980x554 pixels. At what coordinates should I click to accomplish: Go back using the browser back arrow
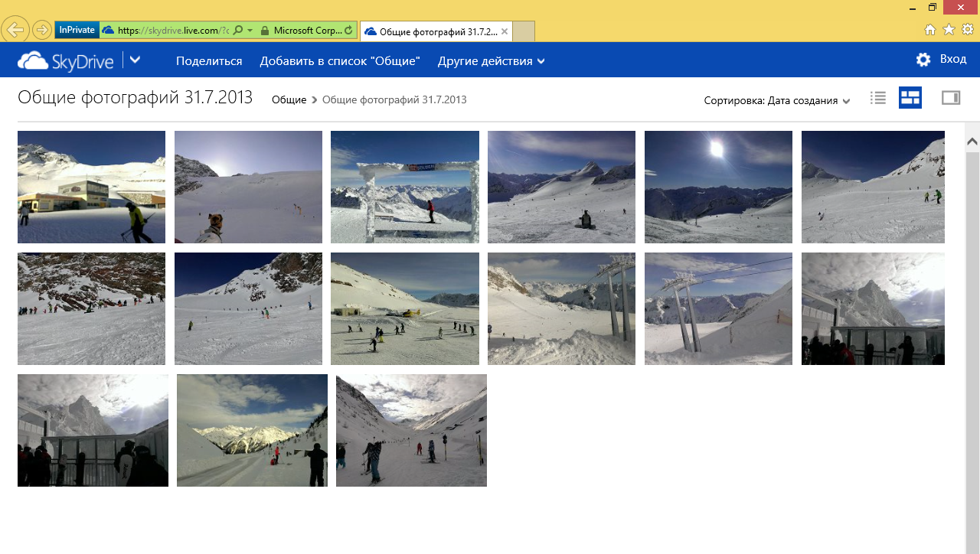click(x=15, y=30)
